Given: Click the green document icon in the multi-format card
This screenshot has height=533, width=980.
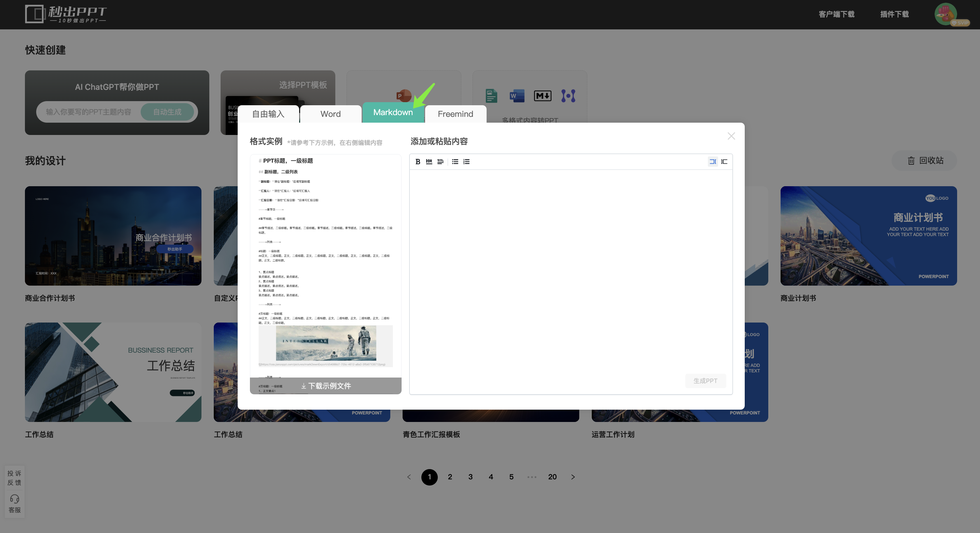Looking at the screenshot, I should pyautogui.click(x=491, y=96).
